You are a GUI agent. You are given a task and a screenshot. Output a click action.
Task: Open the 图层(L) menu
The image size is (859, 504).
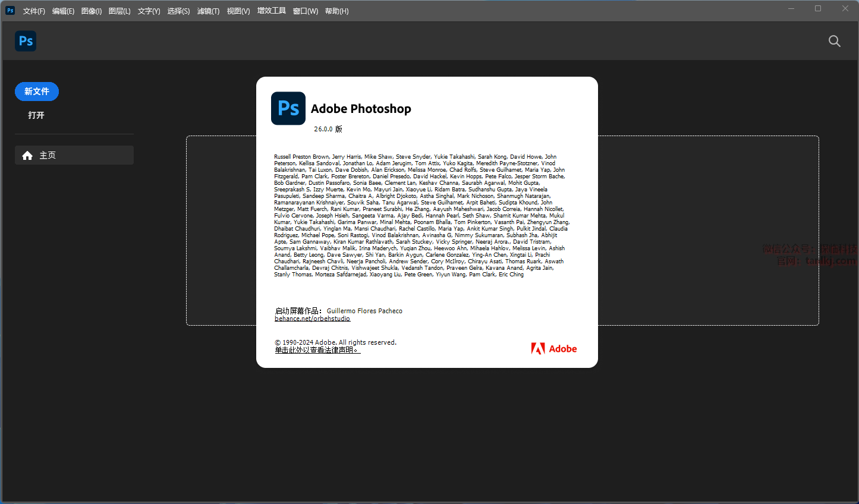[119, 11]
